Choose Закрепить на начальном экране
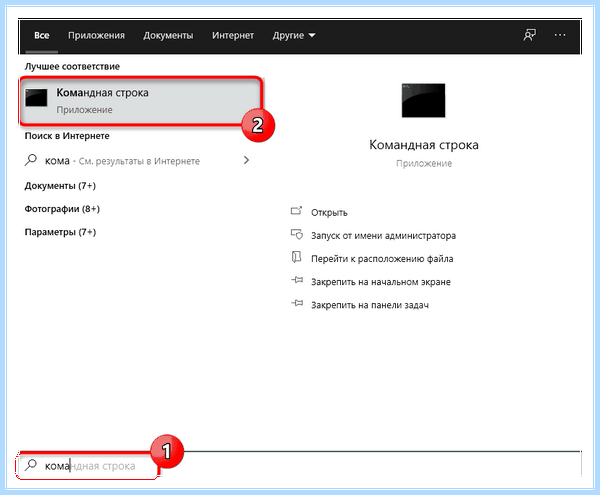The height and width of the screenshot is (495, 600). [x=381, y=282]
